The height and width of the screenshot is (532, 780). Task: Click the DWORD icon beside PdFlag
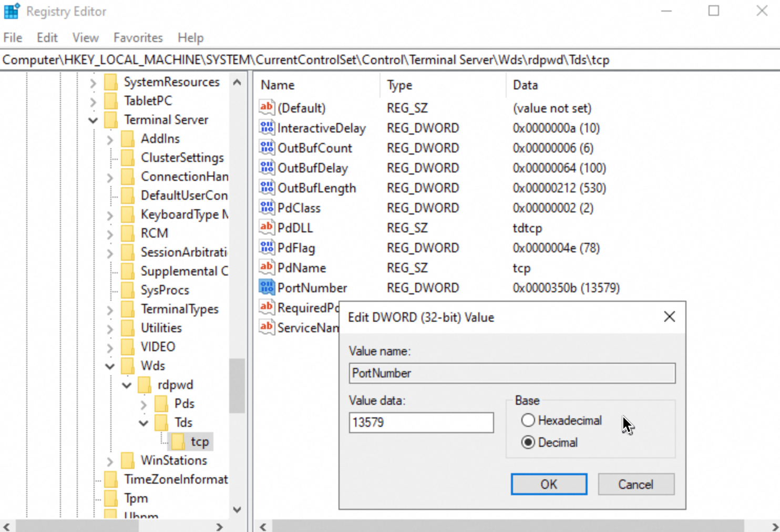[x=266, y=247]
